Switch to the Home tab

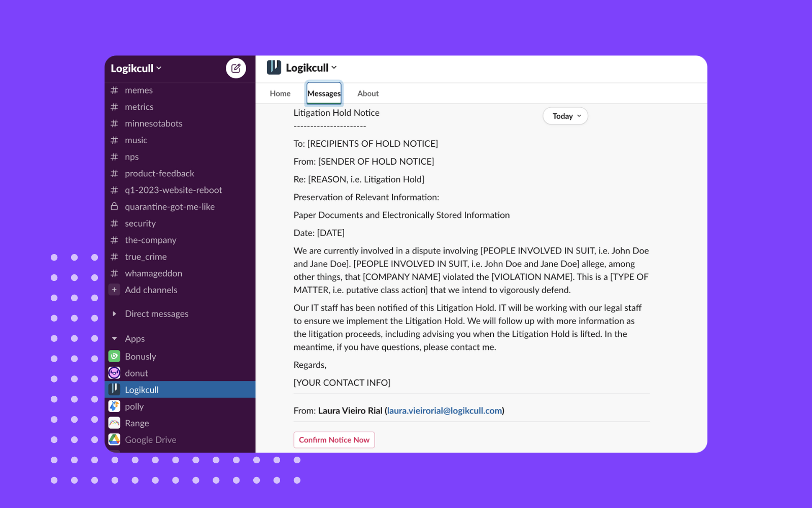tap(280, 93)
